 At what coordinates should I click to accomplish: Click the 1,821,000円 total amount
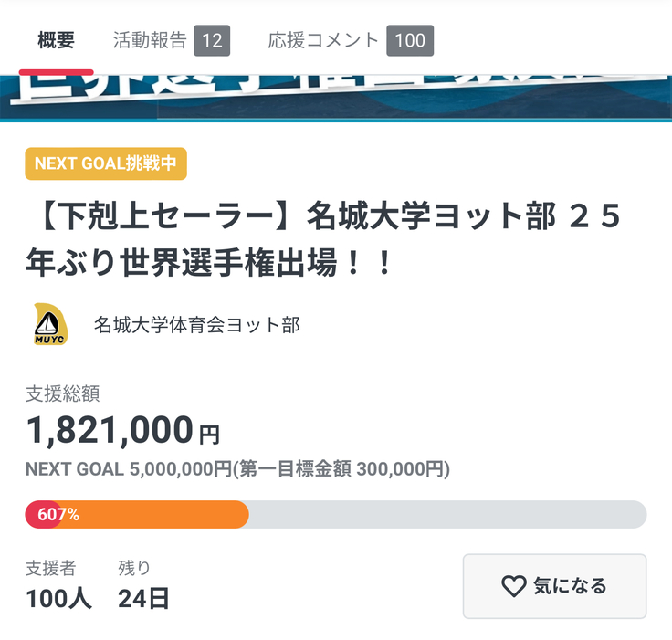pos(123,430)
